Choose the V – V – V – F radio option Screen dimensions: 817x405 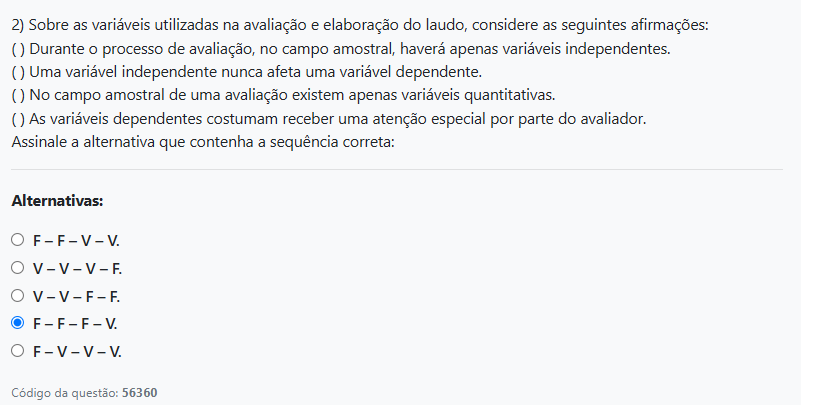point(18,268)
